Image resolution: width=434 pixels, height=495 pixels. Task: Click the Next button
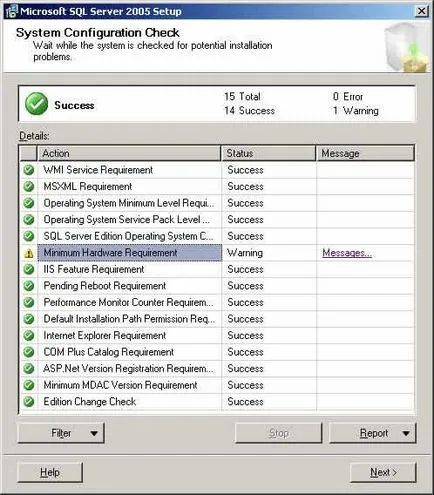coord(383,472)
